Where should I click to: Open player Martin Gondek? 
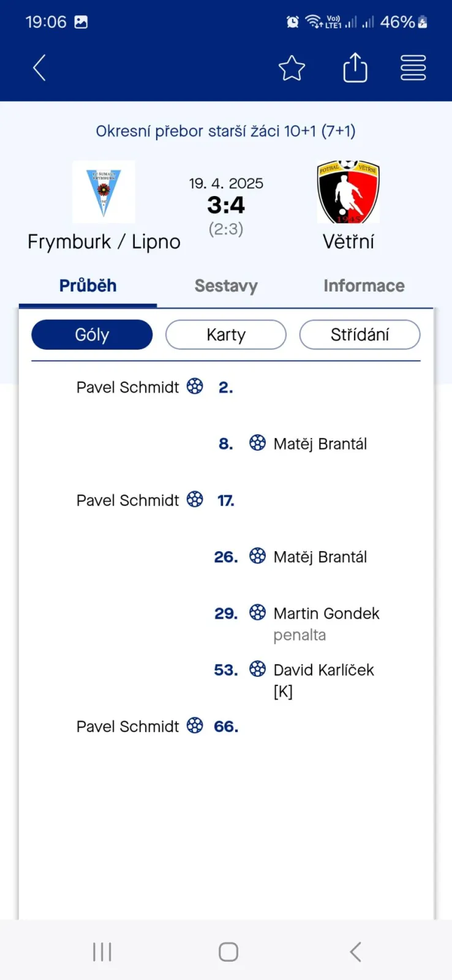pos(326,613)
